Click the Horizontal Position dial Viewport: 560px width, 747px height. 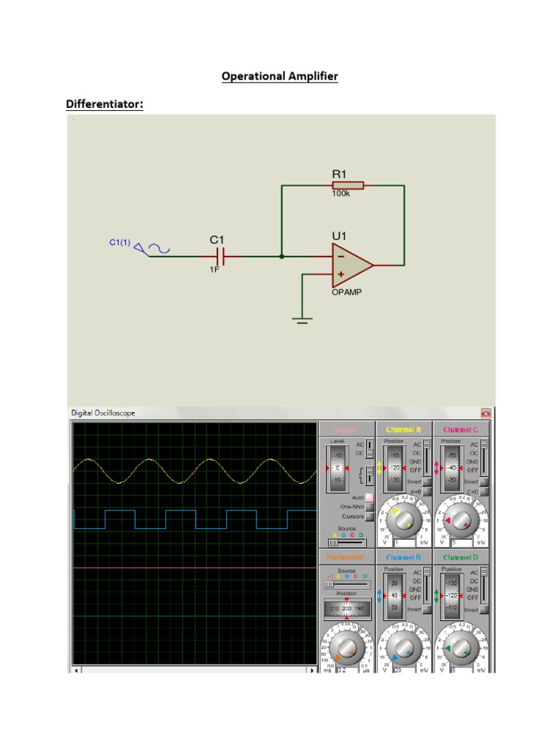346,608
